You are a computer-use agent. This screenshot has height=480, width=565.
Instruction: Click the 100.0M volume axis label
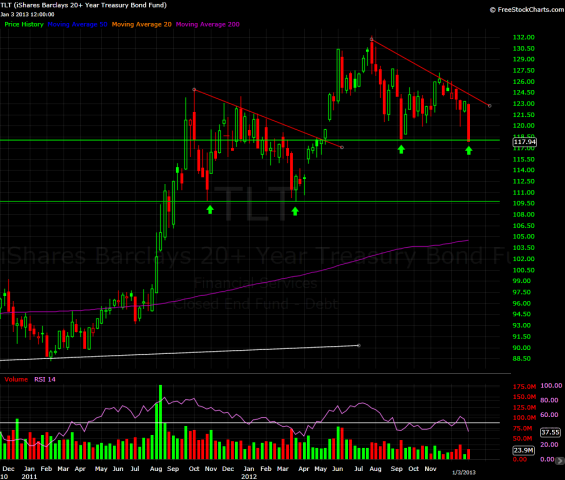pos(524,418)
